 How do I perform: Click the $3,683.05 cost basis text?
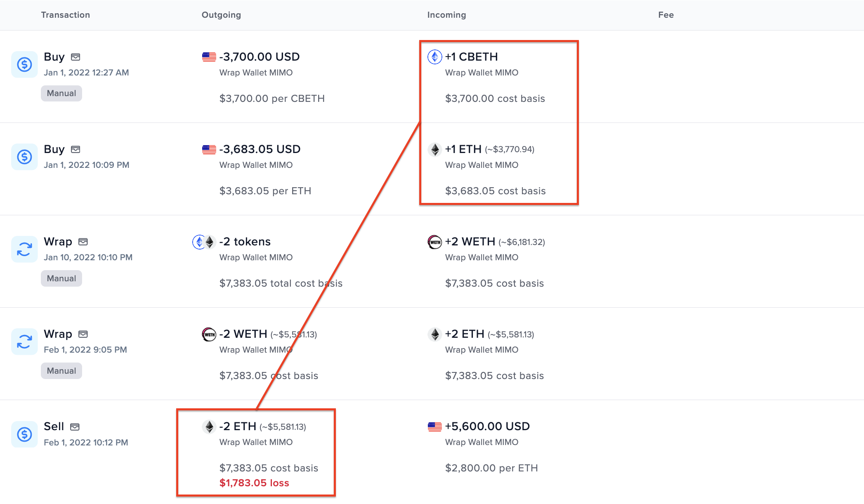[x=496, y=191]
